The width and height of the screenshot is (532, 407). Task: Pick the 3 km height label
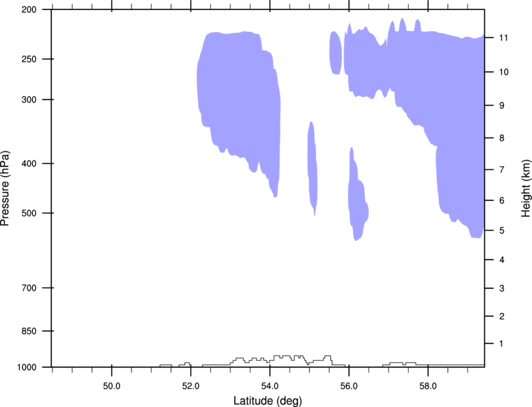tap(502, 289)
